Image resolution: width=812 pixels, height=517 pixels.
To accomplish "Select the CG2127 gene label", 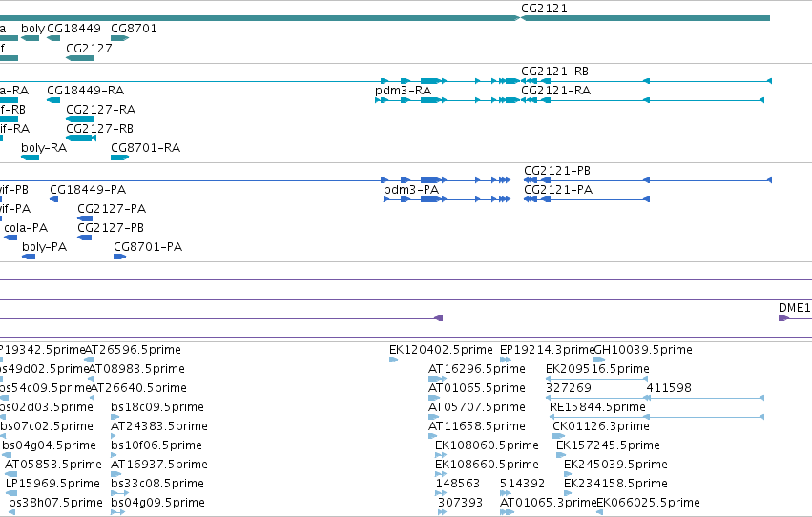I will pos(89,48).
